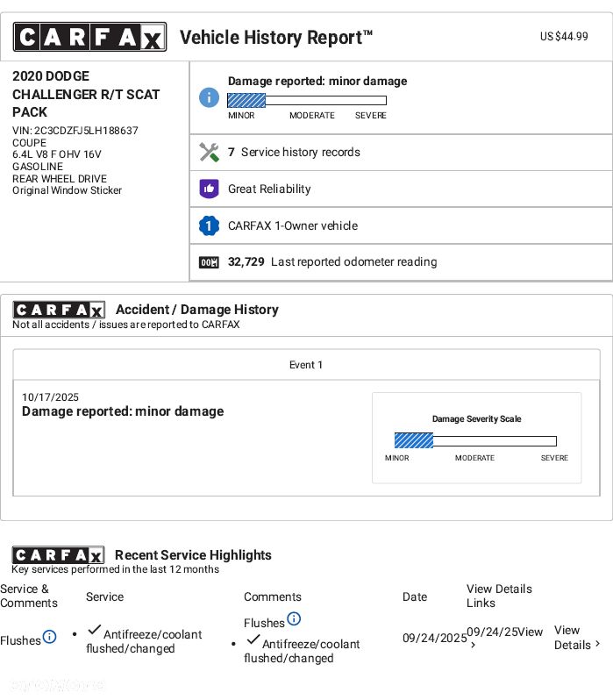Click the top damage severity bar

[307, 101]
